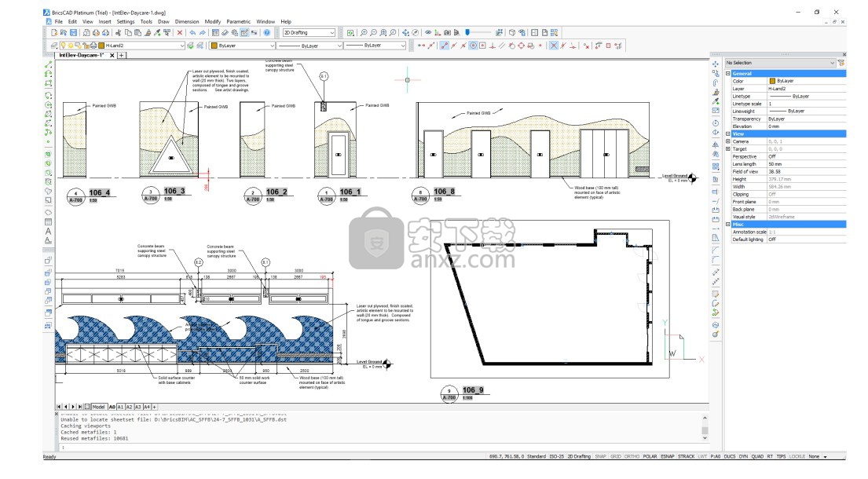Open the Parametric menu
The image size is (868, 479).
tap(239, 21)
